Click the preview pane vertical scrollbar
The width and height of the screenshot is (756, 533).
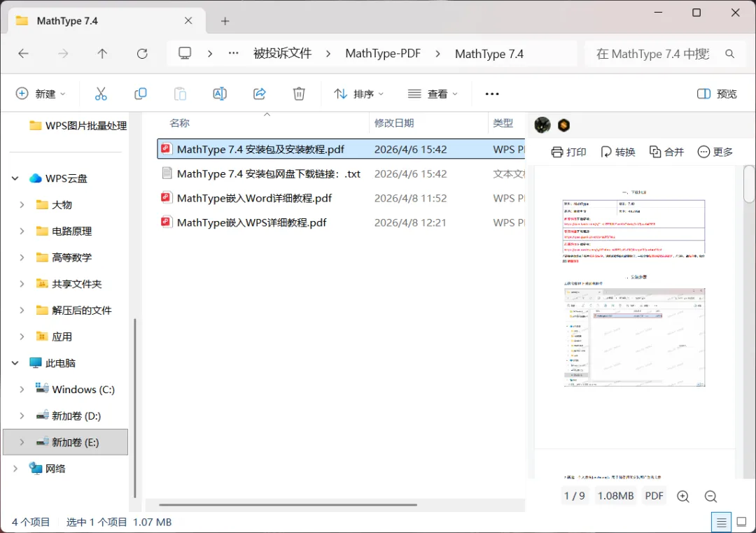coord(749,184)
